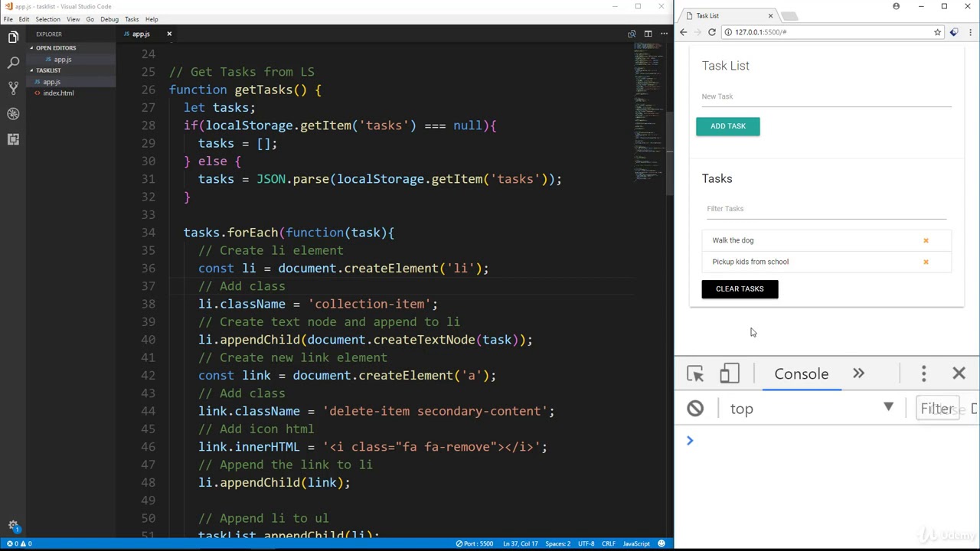Click the CLEAR TASKS button

[x=740, y=289]
